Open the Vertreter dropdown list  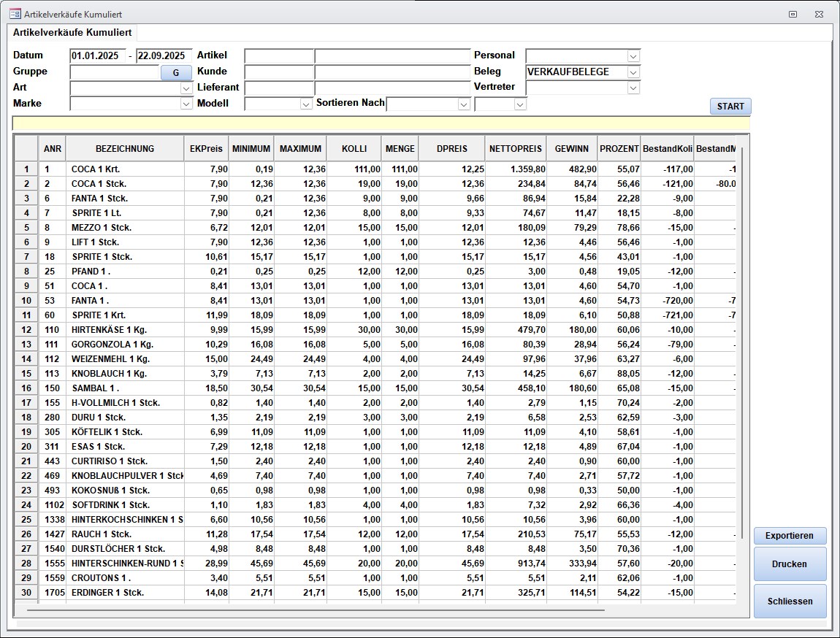633,88
